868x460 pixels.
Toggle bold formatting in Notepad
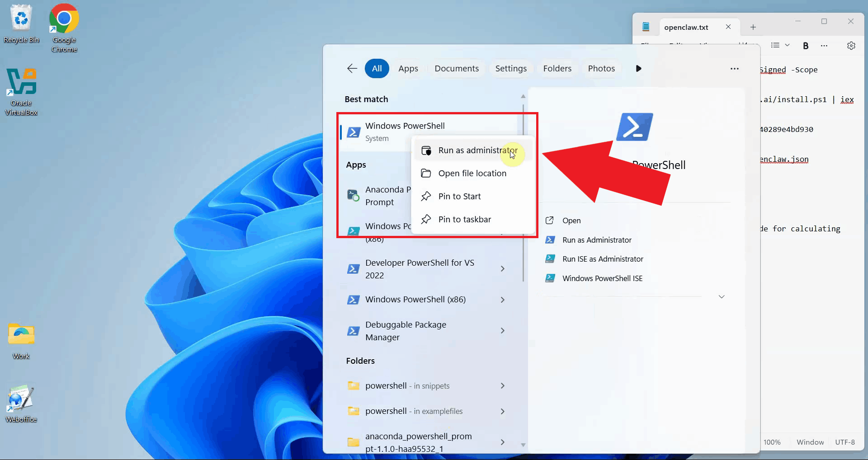[x=805, y=46]
